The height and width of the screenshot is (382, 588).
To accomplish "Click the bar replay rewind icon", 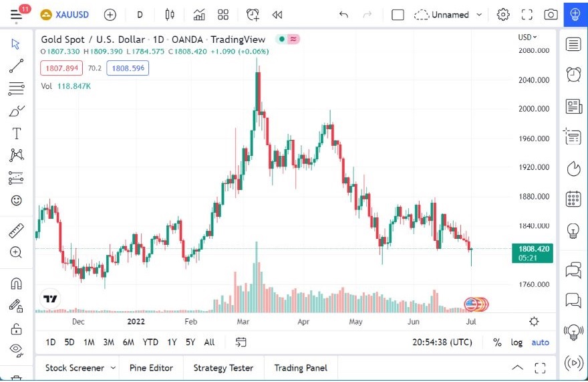I will [x=277, y=15].
